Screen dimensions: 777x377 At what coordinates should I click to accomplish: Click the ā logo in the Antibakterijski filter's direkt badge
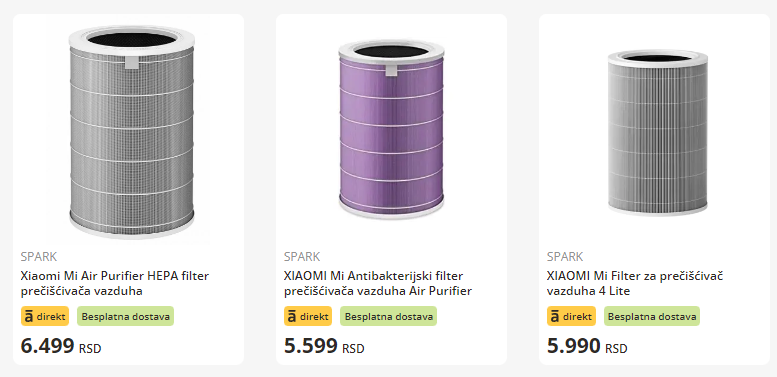click(291, 317)
